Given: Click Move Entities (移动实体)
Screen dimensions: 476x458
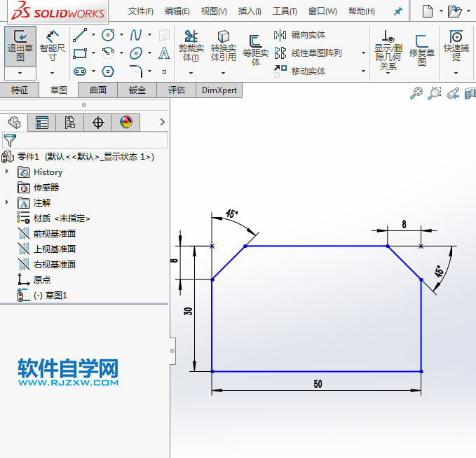Looking at the screenshot, I should (299, 71).
